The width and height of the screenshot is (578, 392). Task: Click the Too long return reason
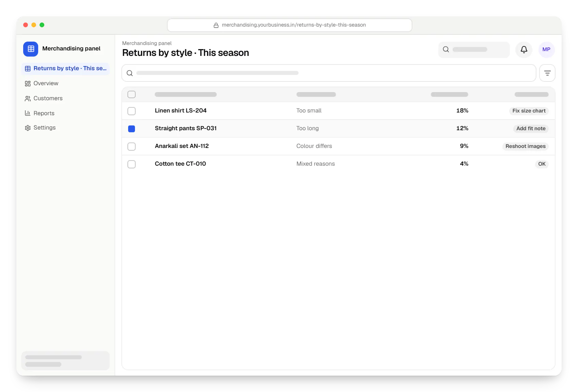pyautogui.click(x=307, y=128)
